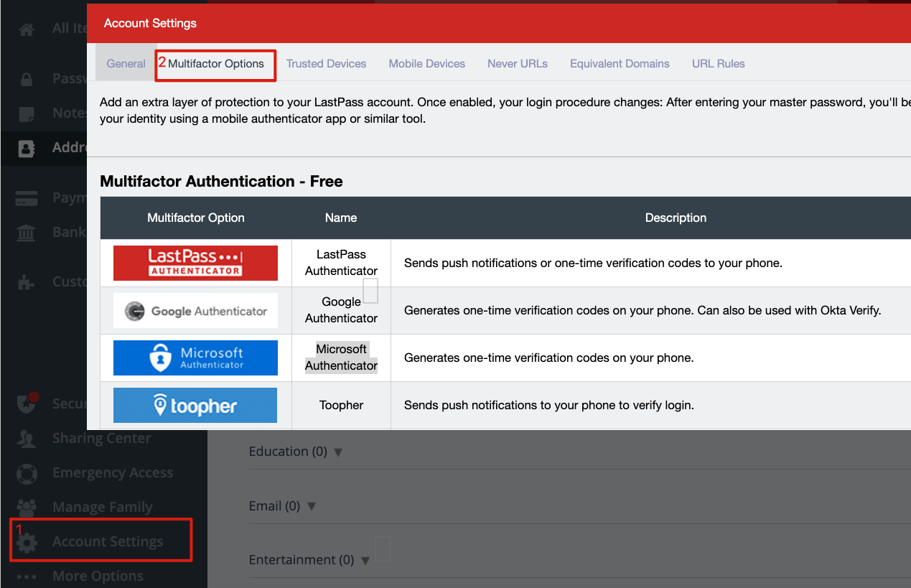Image resolution: width=911 pixels, height=588 pixels.
Task: Switch to the Never URLs tab
Action: point(518,63)
